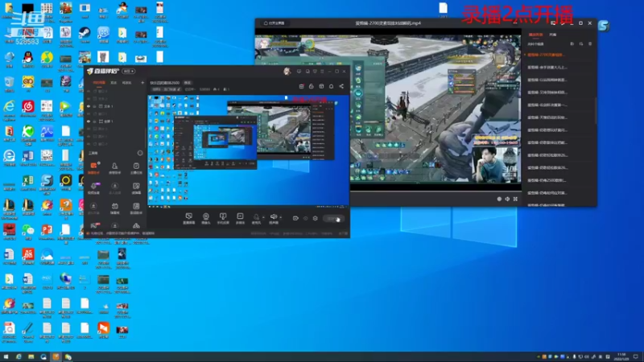This screenshot has width=644, height=362.
Task: Open the hamburger menu in streaming app title bar
Action: coord(322,72)
